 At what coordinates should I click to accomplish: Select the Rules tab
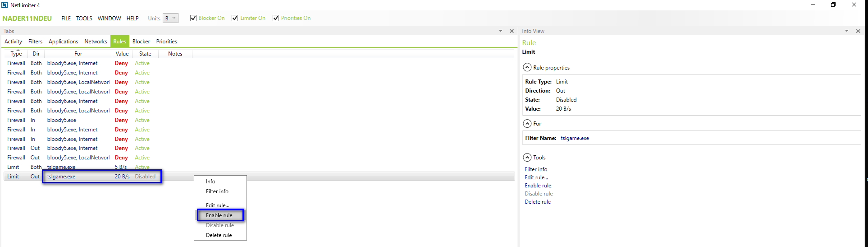[119, 42]
